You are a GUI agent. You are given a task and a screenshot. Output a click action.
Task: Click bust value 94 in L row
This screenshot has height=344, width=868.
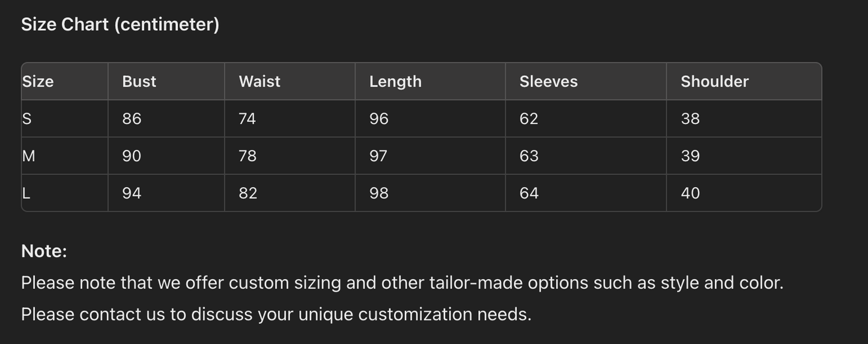pyautogui.click(x=132, y=193)
